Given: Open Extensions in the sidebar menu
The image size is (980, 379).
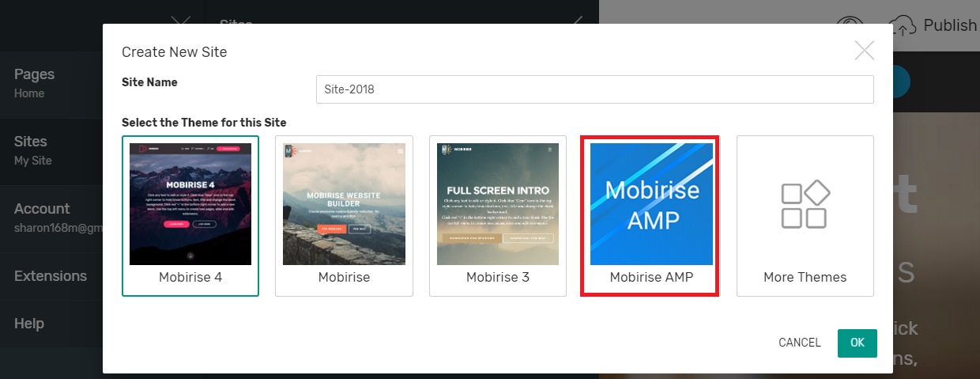Looking at the screenshot, I should (x=51, y=276).
